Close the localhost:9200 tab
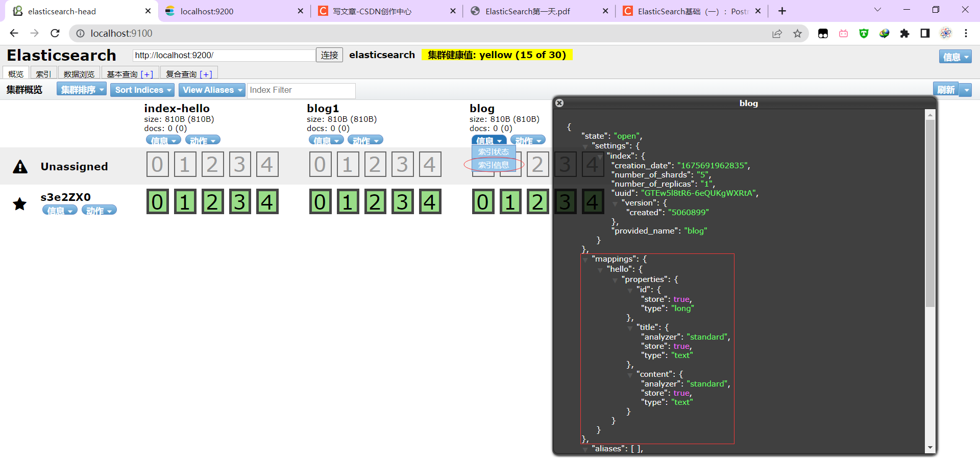 (300, 11)
